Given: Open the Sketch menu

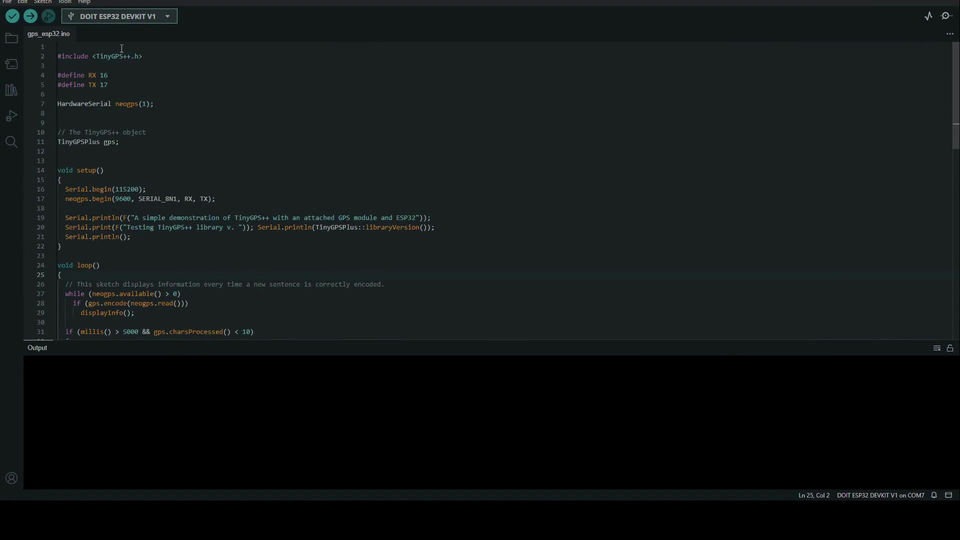Looking at the screenshot, I should pyautogui.click(x=43, y=2).
